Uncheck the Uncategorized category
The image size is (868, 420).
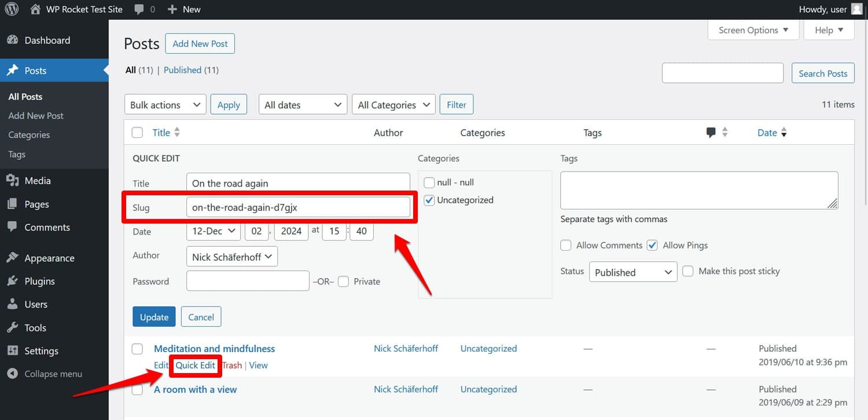click(x=429, y=200)
